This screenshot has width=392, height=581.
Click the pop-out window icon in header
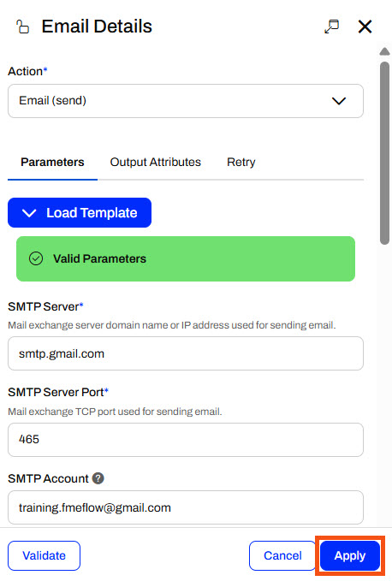(x=331, y=27)
